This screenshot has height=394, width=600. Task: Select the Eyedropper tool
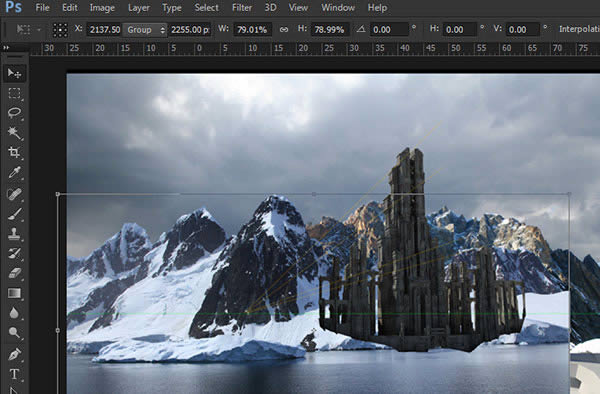[15, 173]
